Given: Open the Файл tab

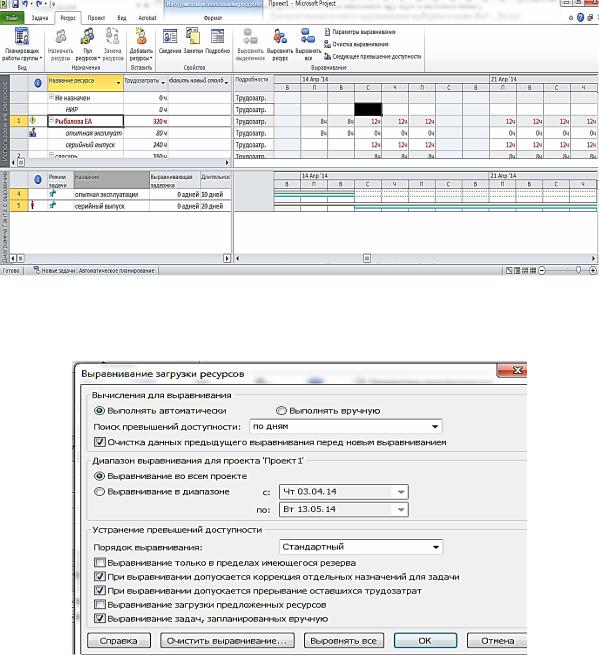Looking at the screenshot, I should point(12,18).
